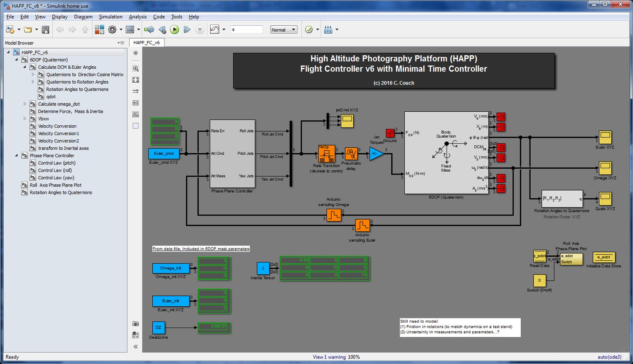Click the Model Advisor checkmark icon

(309, 30)
